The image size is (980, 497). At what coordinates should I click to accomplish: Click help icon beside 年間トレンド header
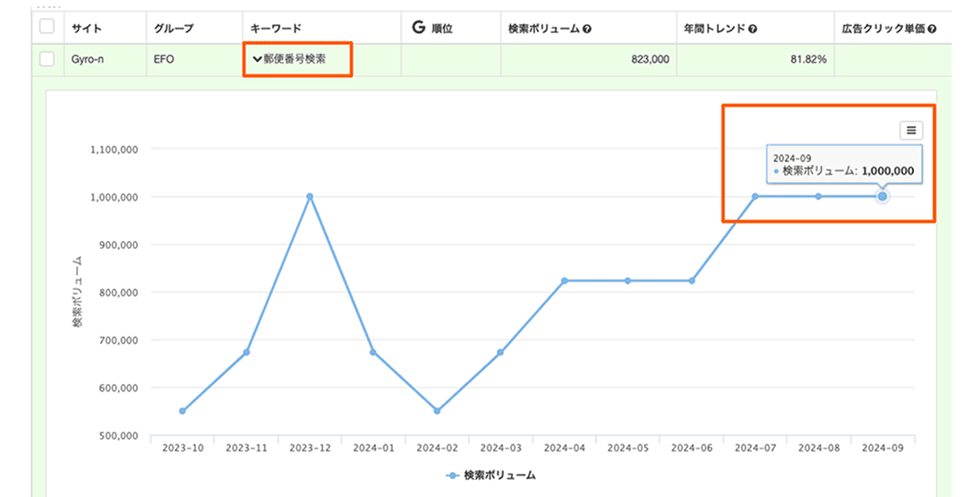(x=753, y=29)
